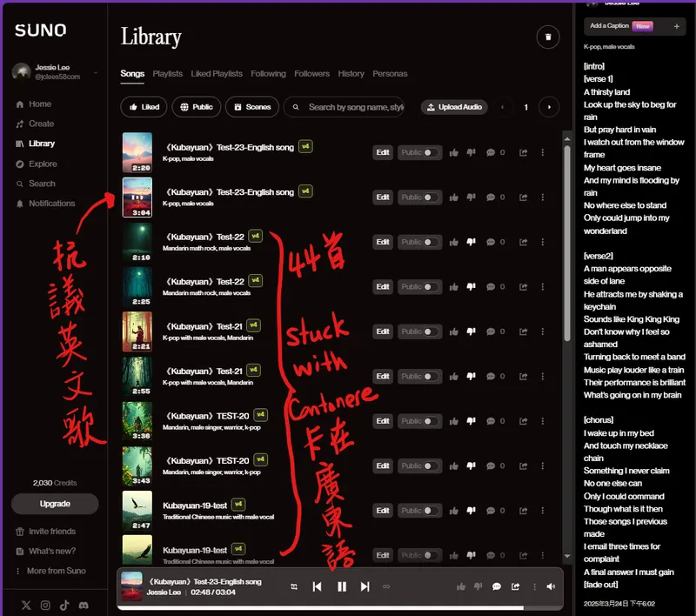Switch to the Personas tab
The height and width of the screenshot is (616, 696).
coord(390,74)
